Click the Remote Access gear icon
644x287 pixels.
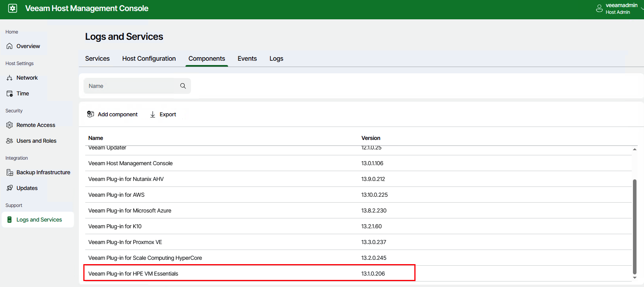tap(9, 125)
